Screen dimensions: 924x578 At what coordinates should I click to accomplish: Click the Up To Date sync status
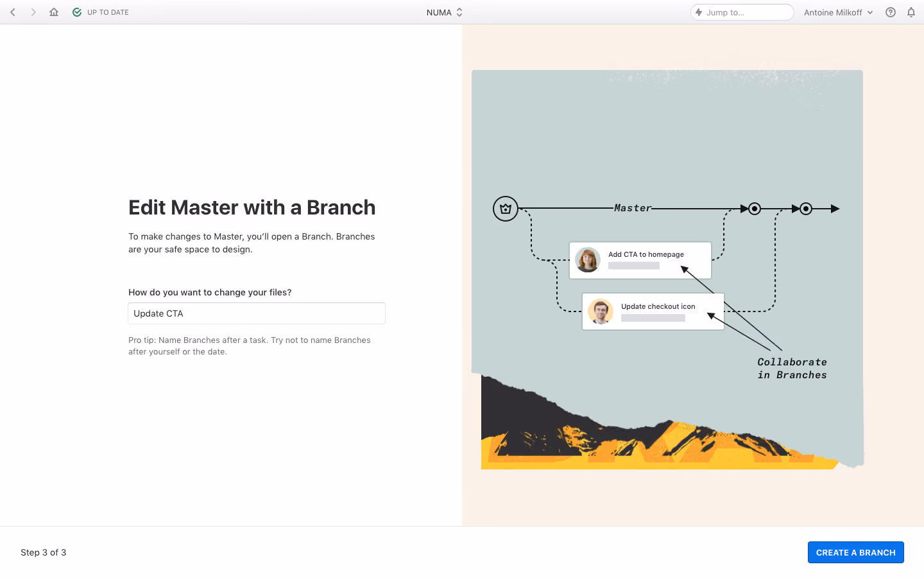101,12
